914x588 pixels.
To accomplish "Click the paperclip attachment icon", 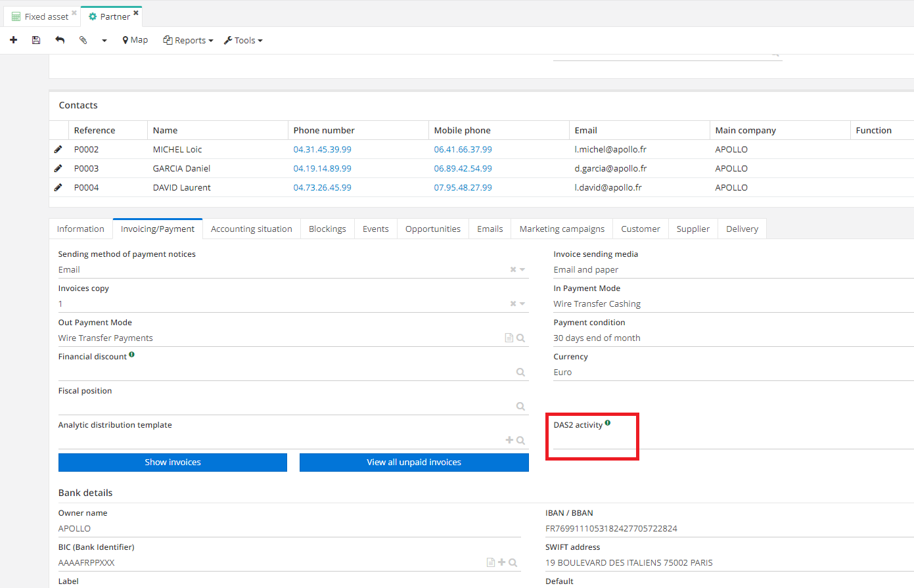I will [x=83, y=40].
